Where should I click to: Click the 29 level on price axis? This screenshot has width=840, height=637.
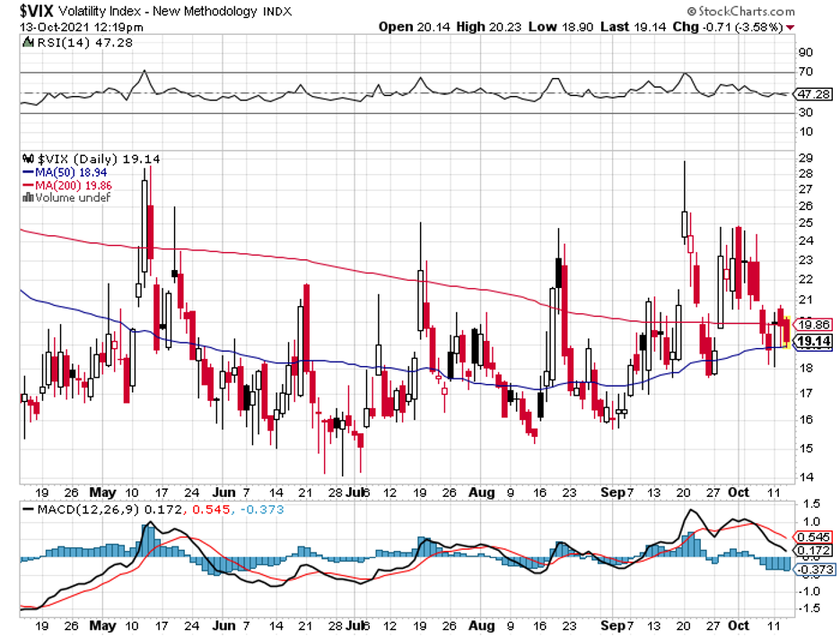pyautogui.click(x=805, y=158)
